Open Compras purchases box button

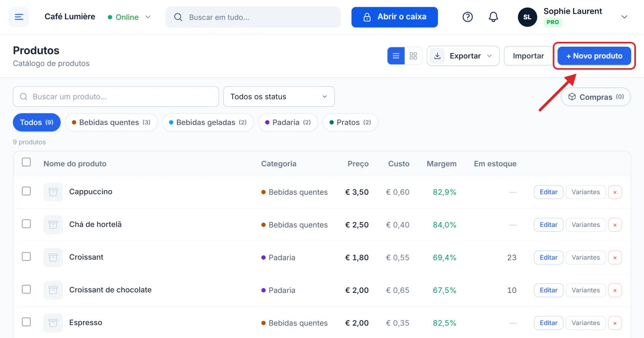[x=596, y=97]
